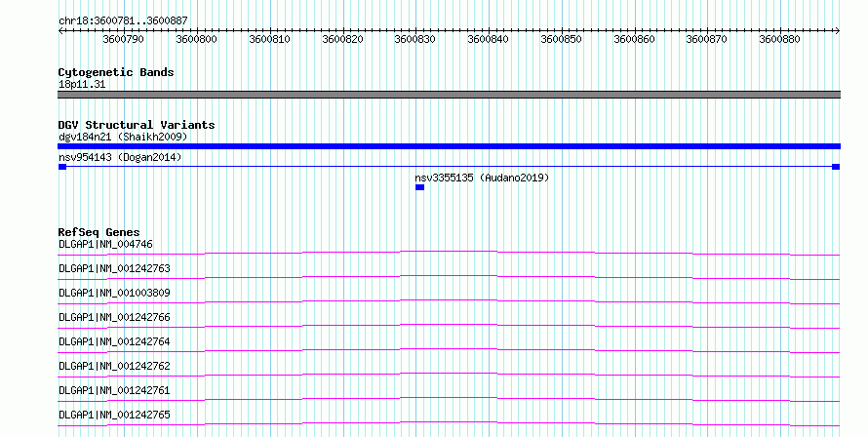Click ruler position 3600850
The width and height of the screenshot is (868, 437).
pyautogui.click(x=562, y=39)
